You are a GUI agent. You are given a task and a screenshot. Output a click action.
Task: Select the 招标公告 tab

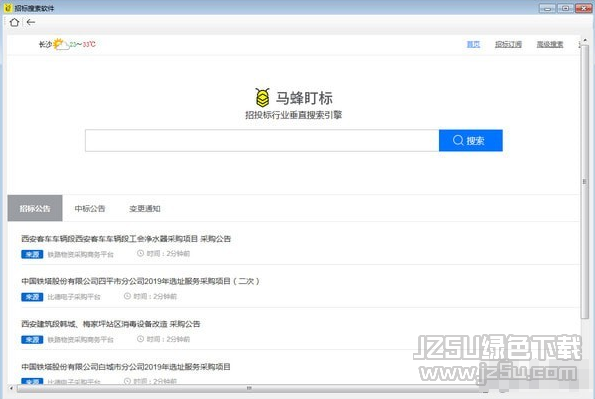point(35,208)
